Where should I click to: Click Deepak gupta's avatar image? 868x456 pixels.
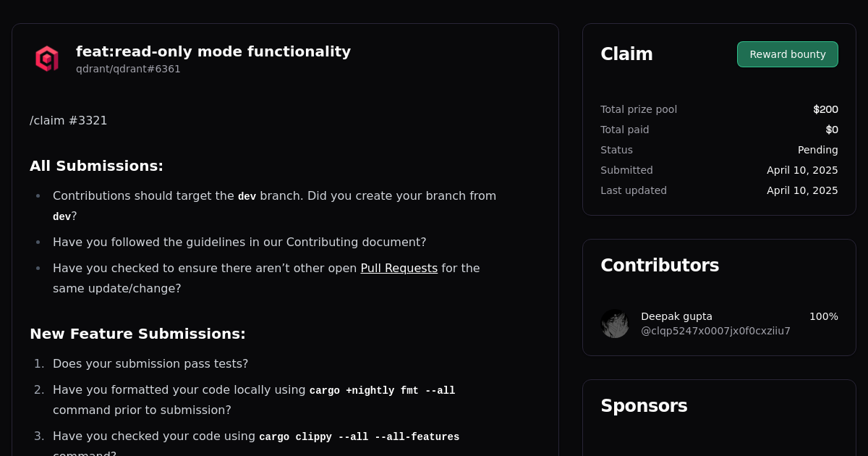click(x=615, y=324)
